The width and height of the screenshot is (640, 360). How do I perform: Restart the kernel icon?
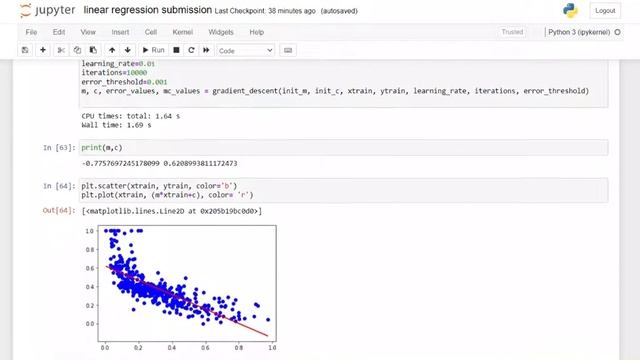[191, 50]
